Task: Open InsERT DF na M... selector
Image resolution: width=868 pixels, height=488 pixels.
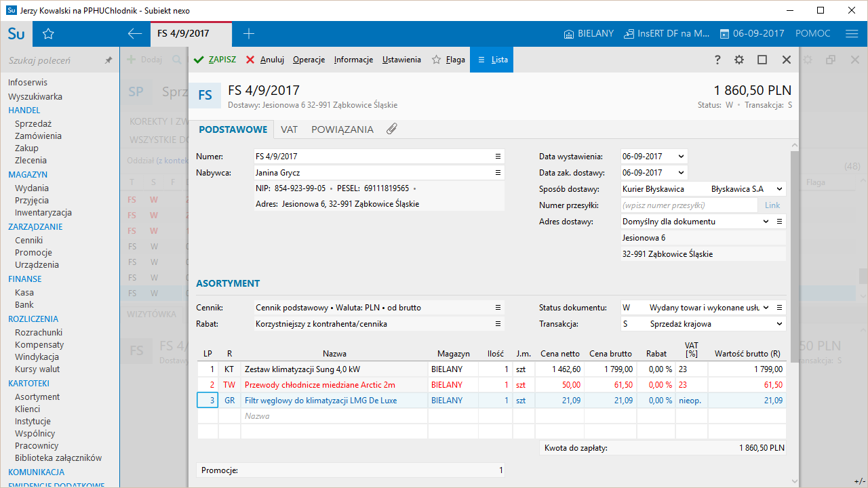Action: (667, 34)
